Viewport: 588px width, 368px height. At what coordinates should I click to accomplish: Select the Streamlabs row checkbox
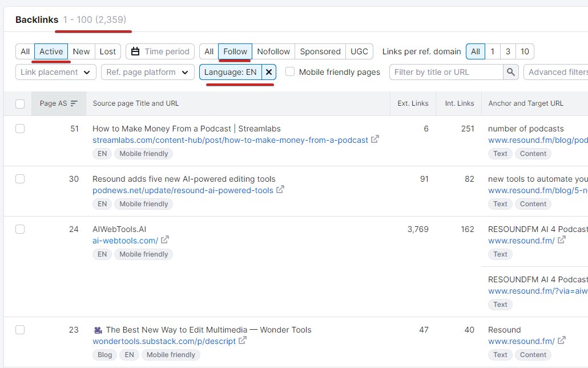(x=20, y=129)
